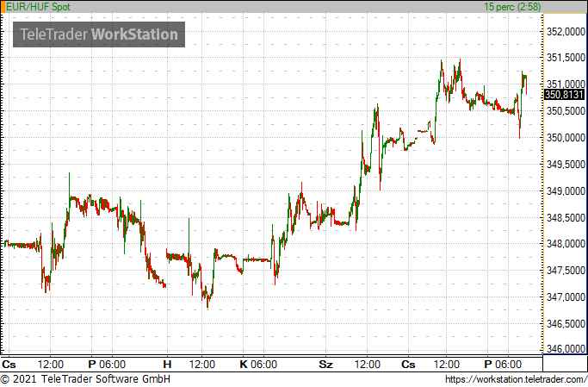Click the H day label on time axis
Image resolution: width=588 pixels, height=387 pixels.
[167, 364]
